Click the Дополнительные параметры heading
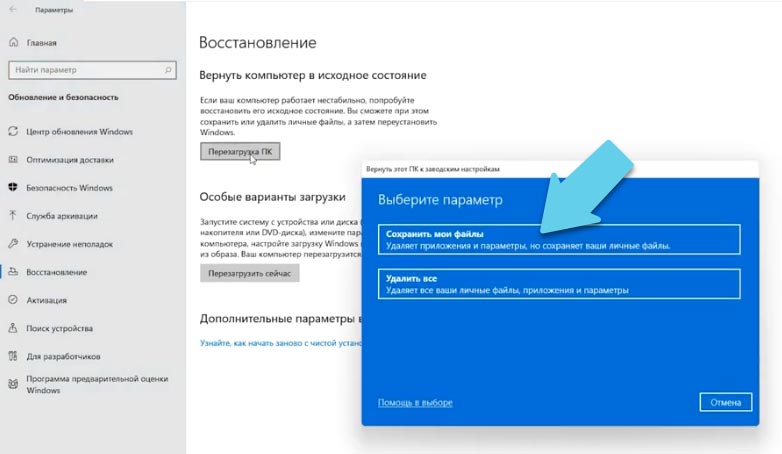Viewport: 782px width, 454px height. (x=281, y=319)
